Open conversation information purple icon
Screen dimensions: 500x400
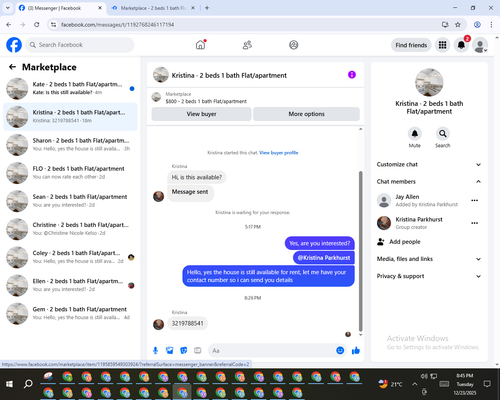(x=352, y=75)
